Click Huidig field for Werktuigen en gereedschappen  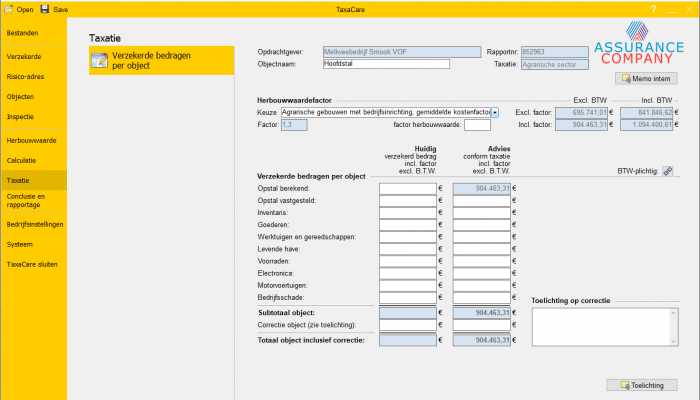(x=408, y=237)
